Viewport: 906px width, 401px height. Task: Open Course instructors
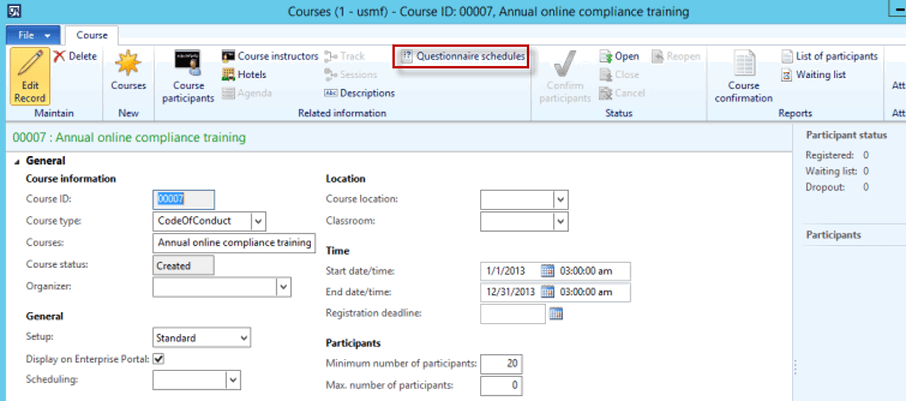(x=270, y=56)
